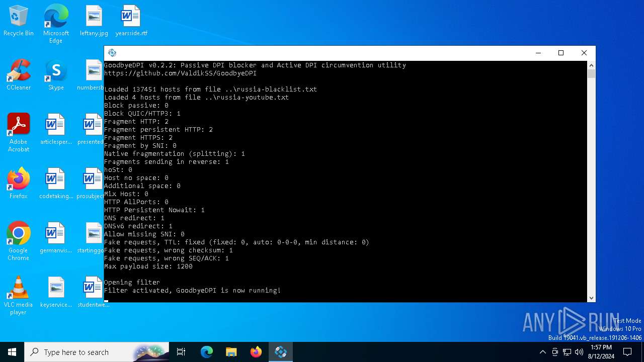Click the https://github.com/ValdikSS/GoodbyeDPI URL text
644x362 pixels.
(x=180, y=73)
